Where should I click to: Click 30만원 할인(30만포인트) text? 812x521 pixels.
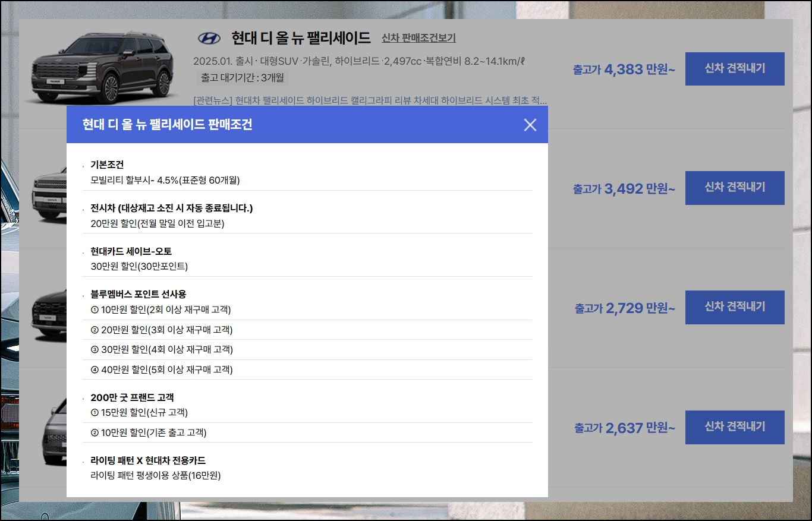(139, 267)
